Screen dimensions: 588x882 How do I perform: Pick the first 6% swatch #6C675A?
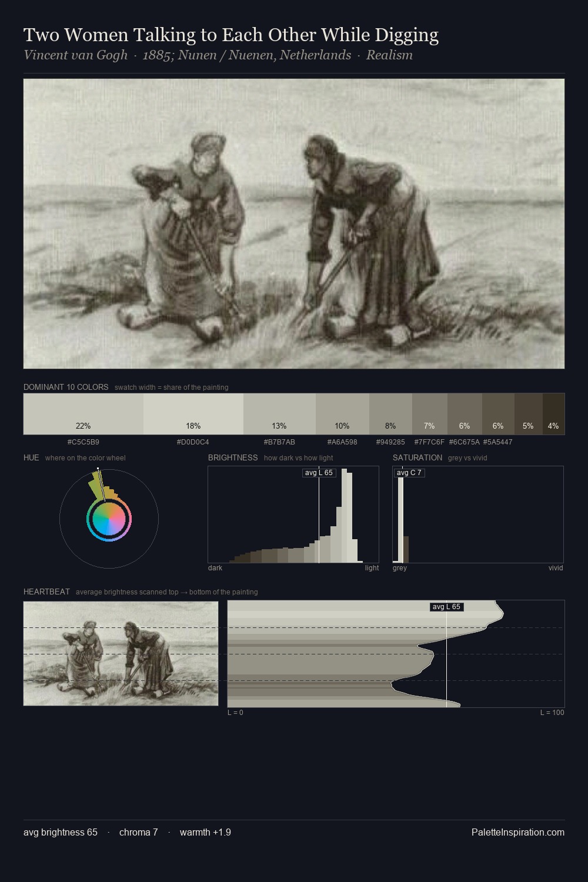coord(465,414)
